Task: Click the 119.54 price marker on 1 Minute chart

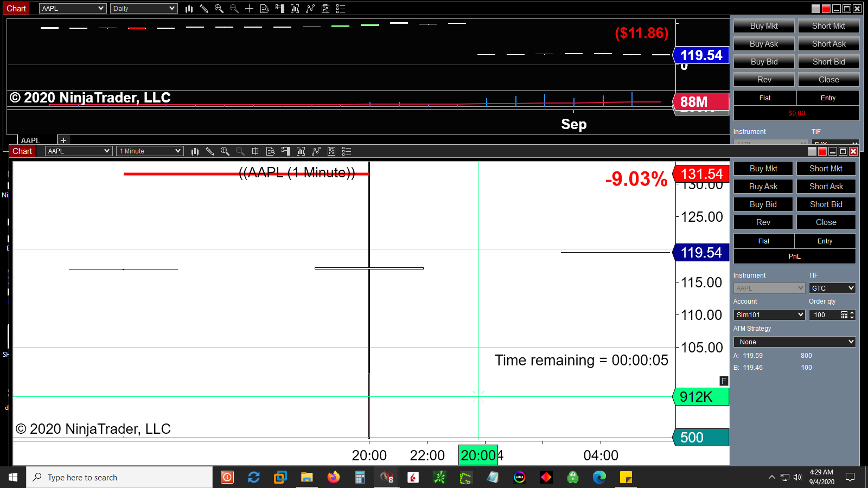Action: click(701, 253)
